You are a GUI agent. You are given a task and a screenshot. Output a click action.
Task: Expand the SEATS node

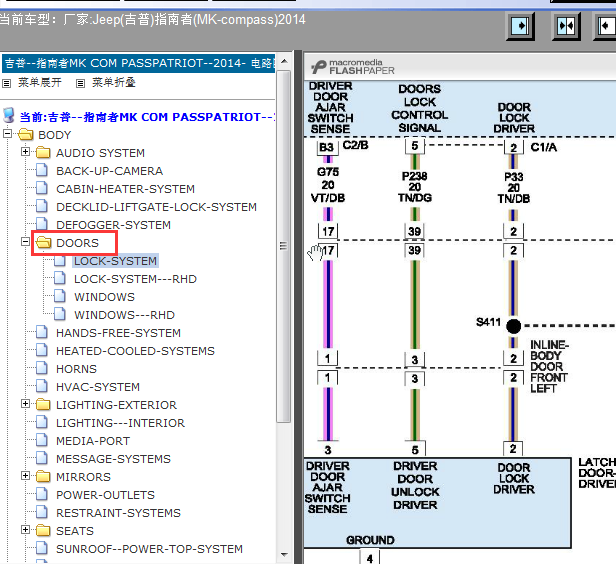click(x=25, y=530)
